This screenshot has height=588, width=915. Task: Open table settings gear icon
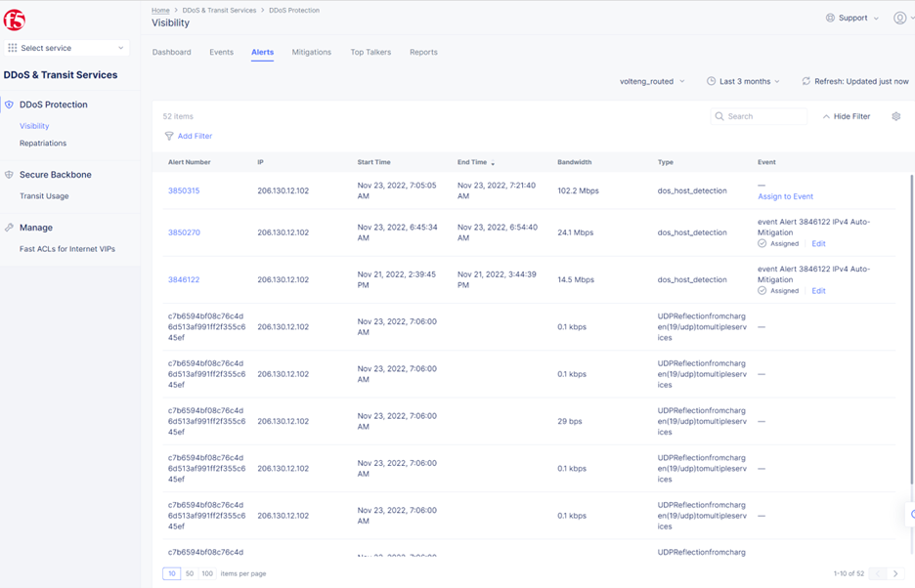895,116
